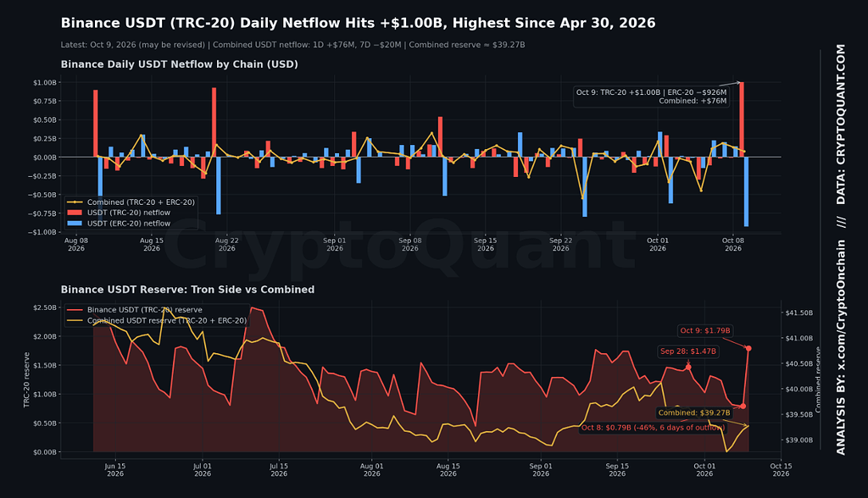Click the tall red Oct 9 TRC-20 bar
Image resolution: width=868 pixels, height=498 pixels.
(742, 119)
